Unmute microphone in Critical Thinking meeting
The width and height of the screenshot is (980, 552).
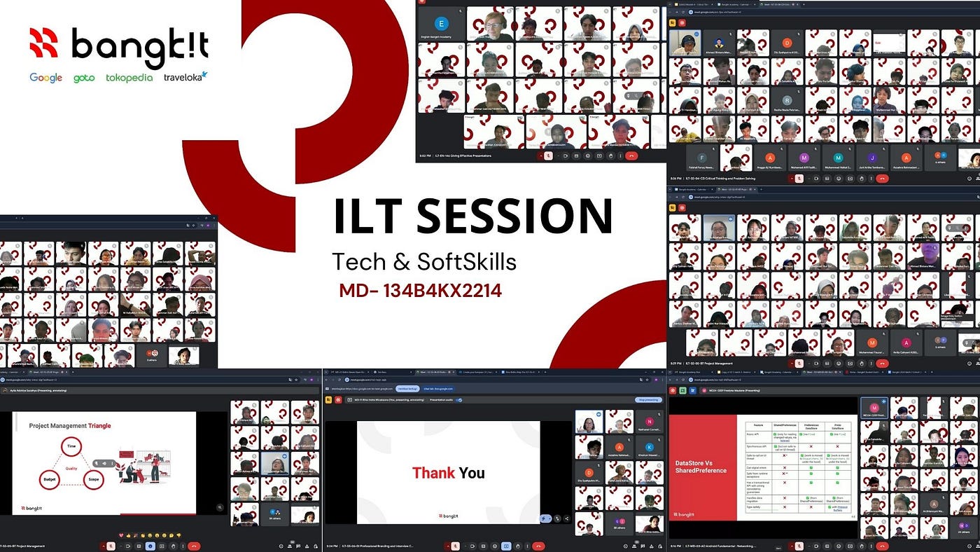pyautogui.click(x=799, y=179)
